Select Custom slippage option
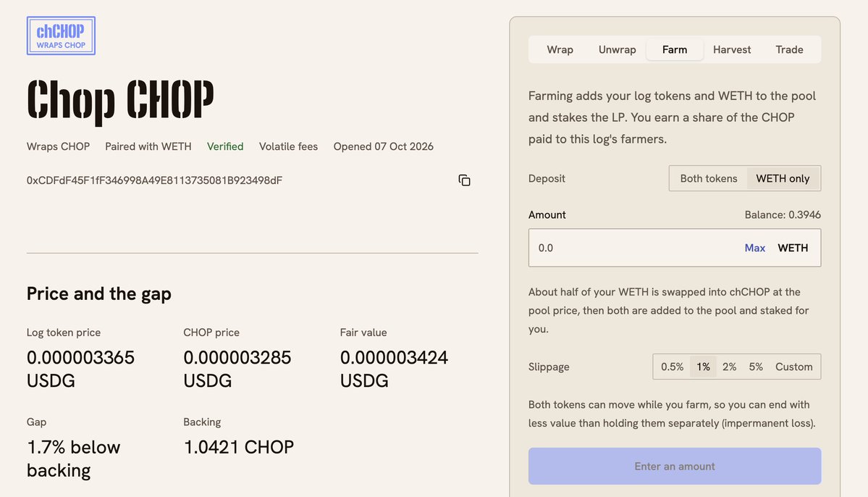This screenshot has width=868, height=497. (794, 367)
